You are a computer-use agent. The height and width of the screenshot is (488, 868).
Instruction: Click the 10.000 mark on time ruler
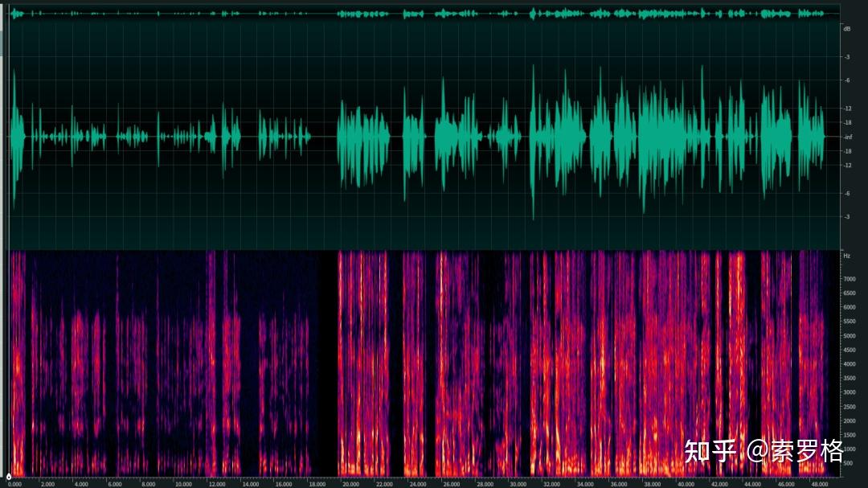pyautogui.click(x=183, y=484)
